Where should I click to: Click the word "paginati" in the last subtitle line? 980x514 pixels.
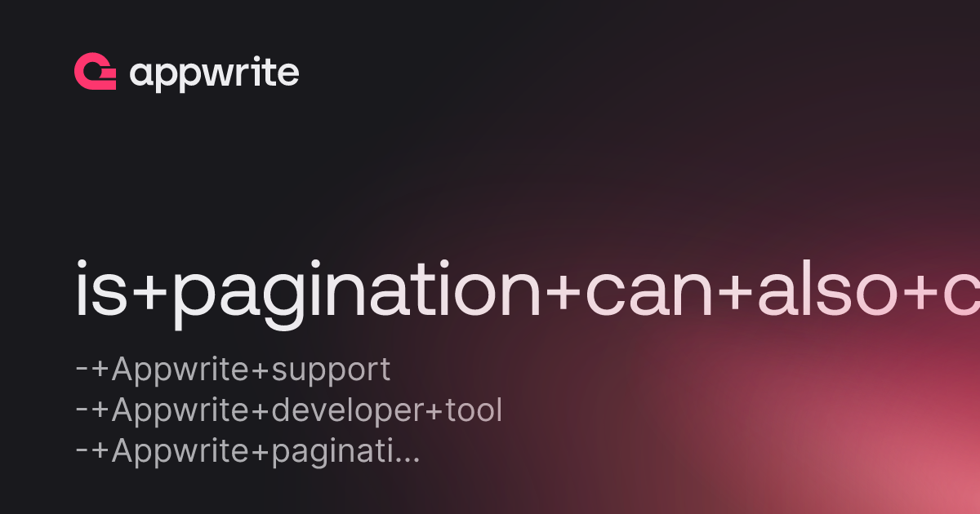332,454
